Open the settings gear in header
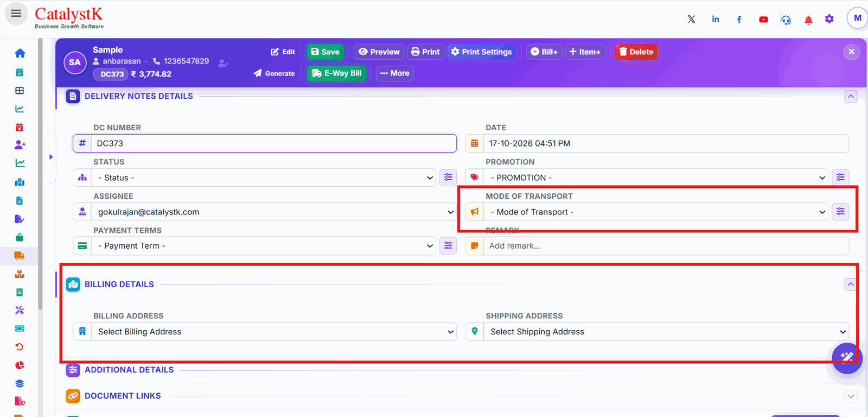Viewport: 868px width, 417px height. [829, 19]
